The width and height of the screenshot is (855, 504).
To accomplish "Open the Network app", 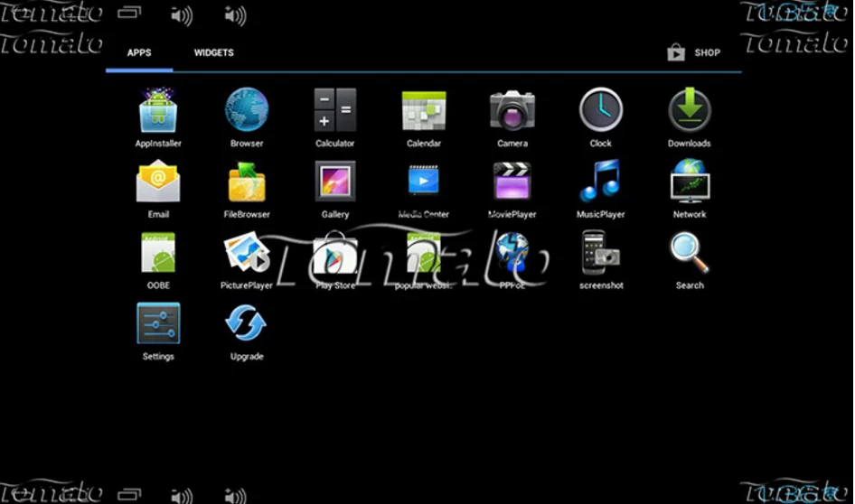I will [x=690, y=181].
